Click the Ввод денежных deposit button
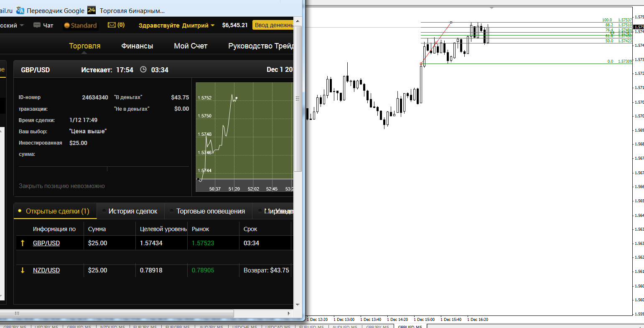Viewport: 644px width, 328px height. (x=273, y=25)
